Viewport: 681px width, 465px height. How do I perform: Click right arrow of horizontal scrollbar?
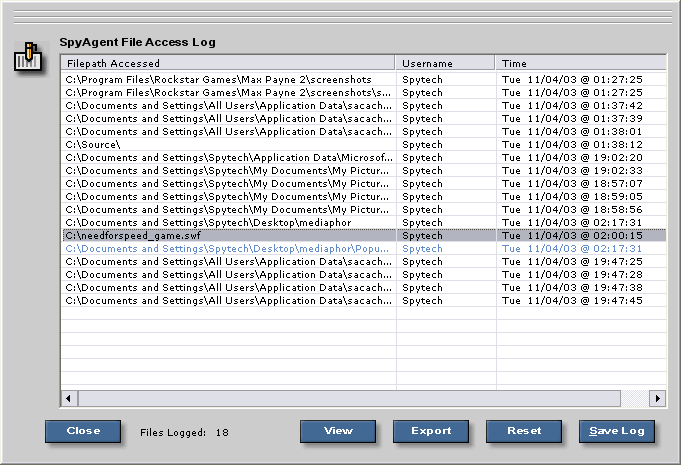pos(657,398)
